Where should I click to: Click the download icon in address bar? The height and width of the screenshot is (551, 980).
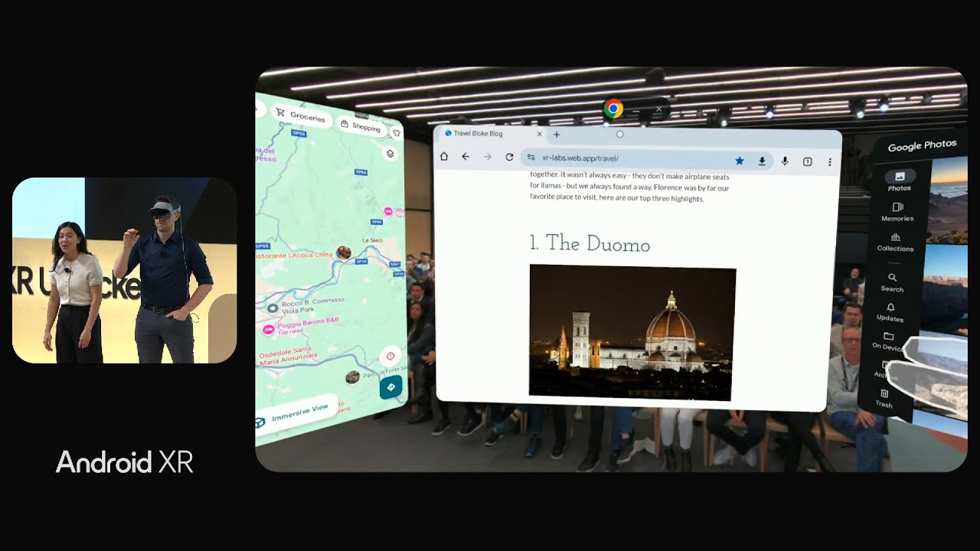762,161
